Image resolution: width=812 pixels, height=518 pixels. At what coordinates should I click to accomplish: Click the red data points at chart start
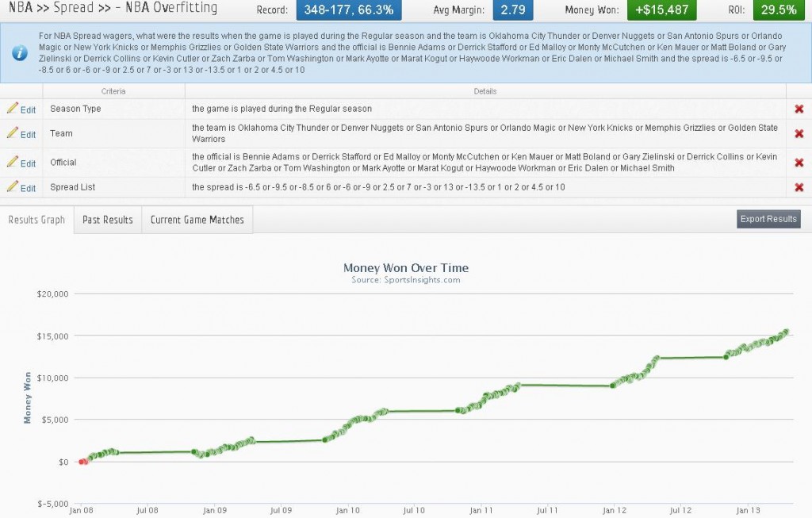[x=82, y=462]
